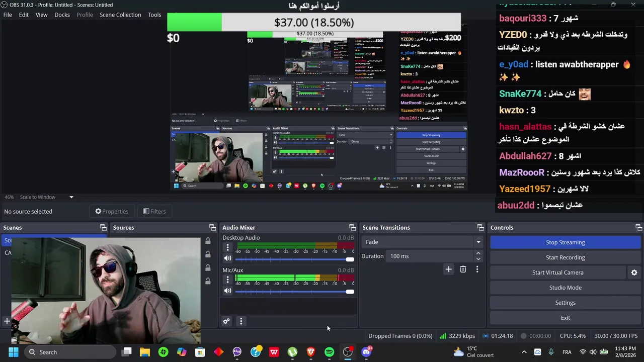Open Spotify from the taskbar
This screenshot has width=644, height=362.
[329, 352]
